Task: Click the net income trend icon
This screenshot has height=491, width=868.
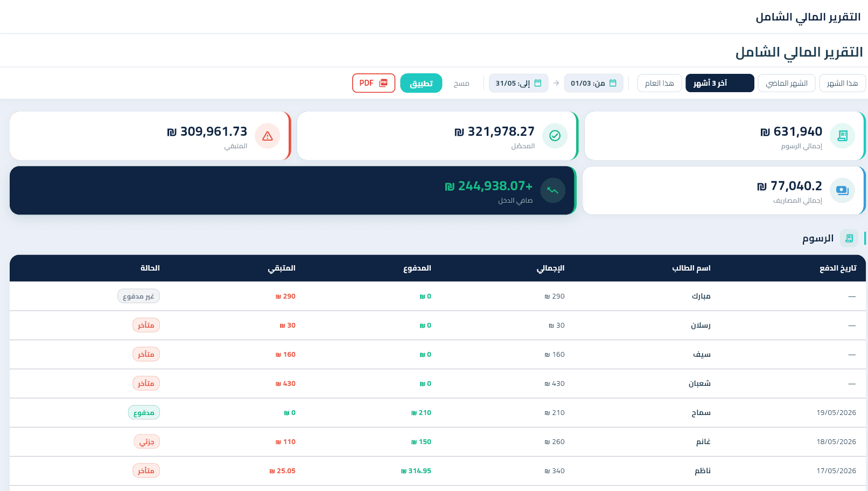Action: [552, 190]
